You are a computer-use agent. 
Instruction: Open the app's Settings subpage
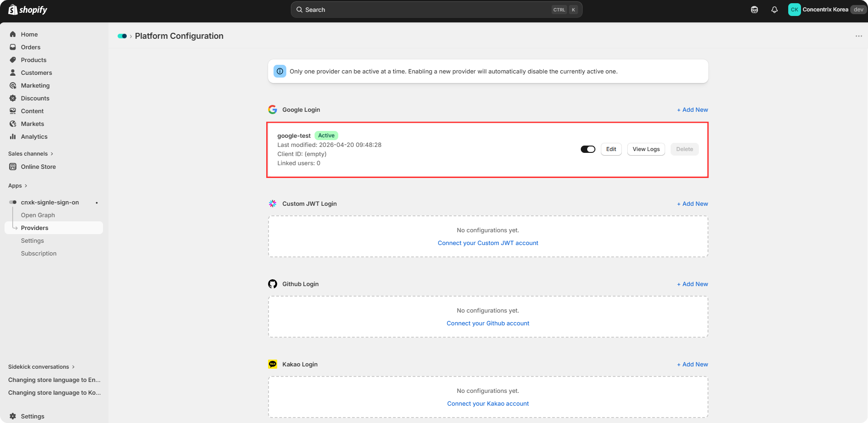[x=32, y=240]
